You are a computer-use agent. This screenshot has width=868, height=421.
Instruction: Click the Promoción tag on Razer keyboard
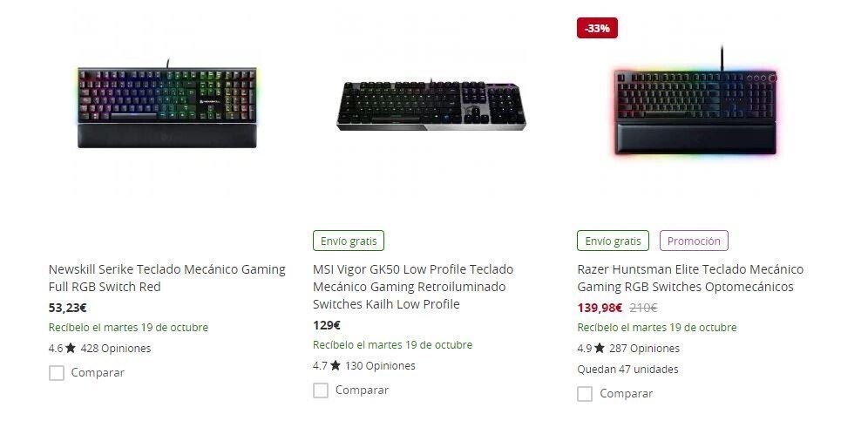click(694, 241)
